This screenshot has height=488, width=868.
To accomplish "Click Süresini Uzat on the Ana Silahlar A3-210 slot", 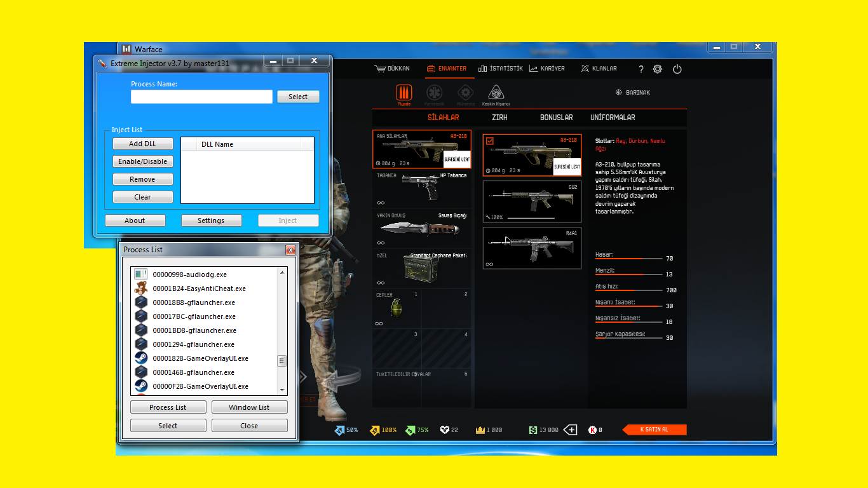I will click(456, 159).
